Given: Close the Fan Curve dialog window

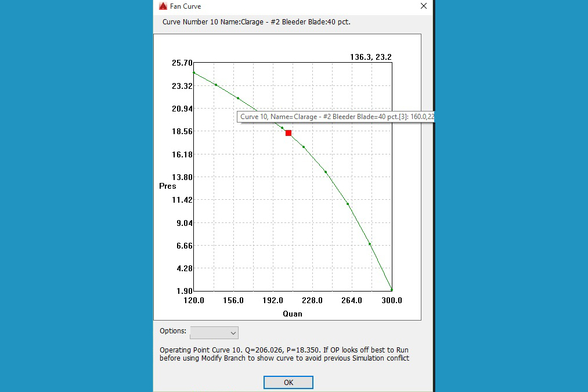Looking at the screenshot, I should coord(424,6).
